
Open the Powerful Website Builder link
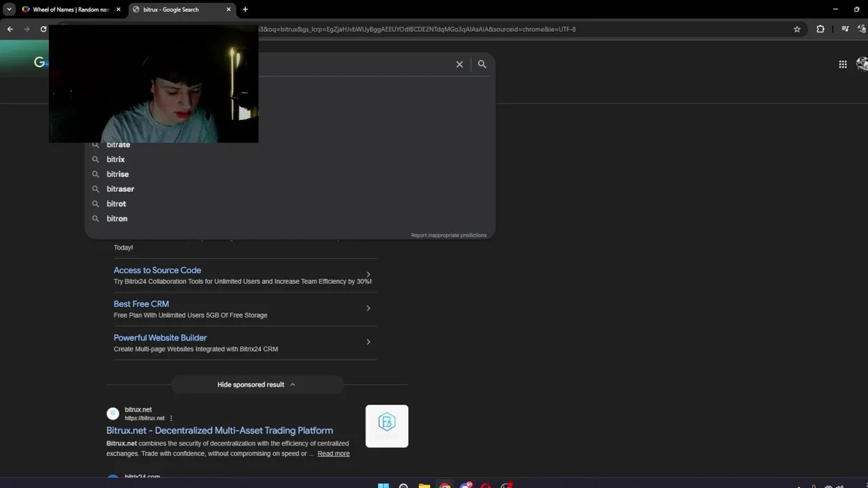(x=160, y=338)
